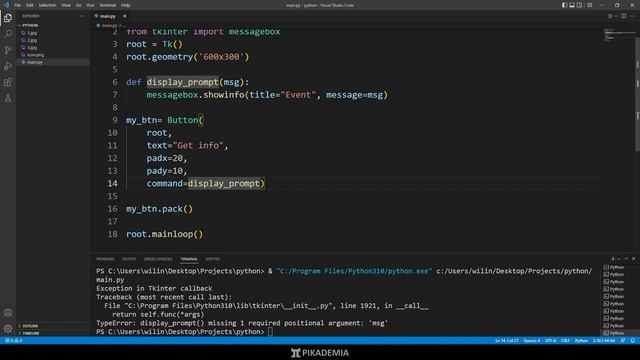This screenshot has height=360, width=640.
Task: Toggle Panel layout button
Action: pos(572,5)
